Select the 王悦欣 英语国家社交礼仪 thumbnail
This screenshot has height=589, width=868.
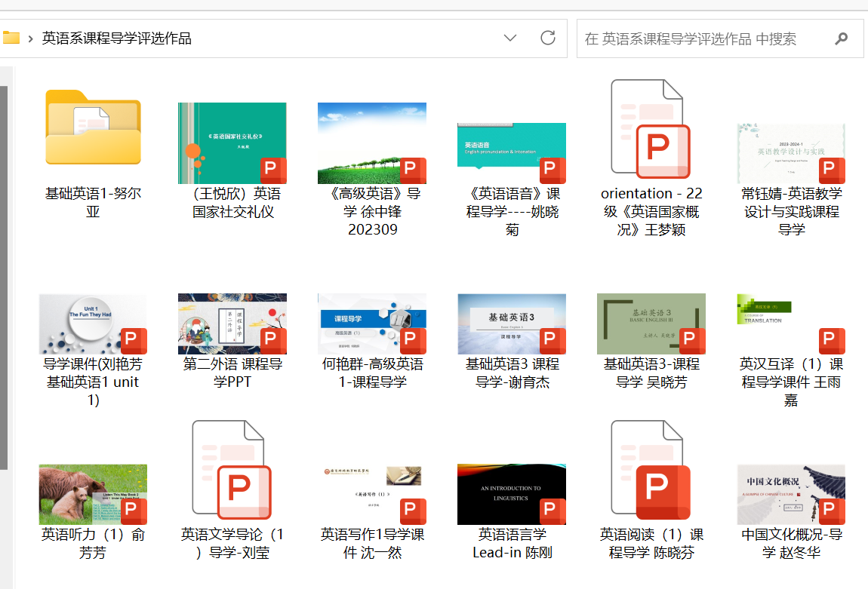click(x=232, y=143)
